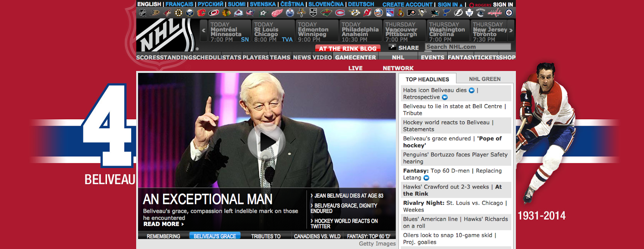Open the Montreal Canadiens team logo
Image resolution: width=644 pixels, height=249 pixels.
[x=340, y=13]
